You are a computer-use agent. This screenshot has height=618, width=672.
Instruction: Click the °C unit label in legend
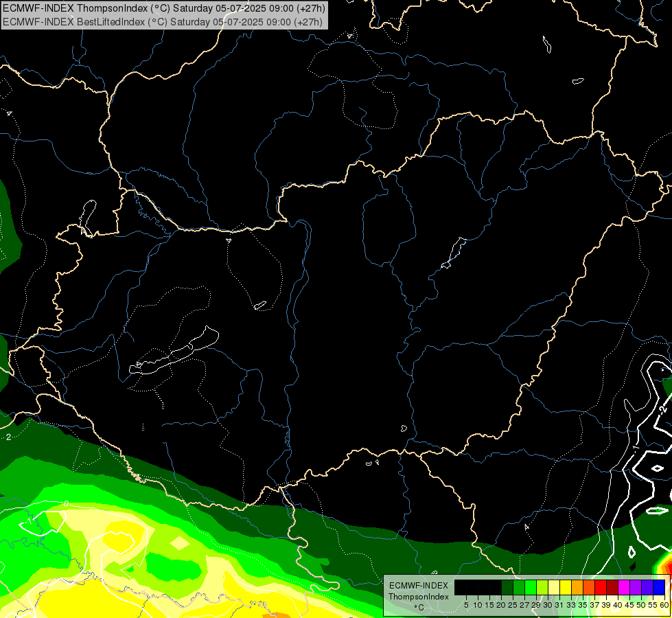(419, 608)
